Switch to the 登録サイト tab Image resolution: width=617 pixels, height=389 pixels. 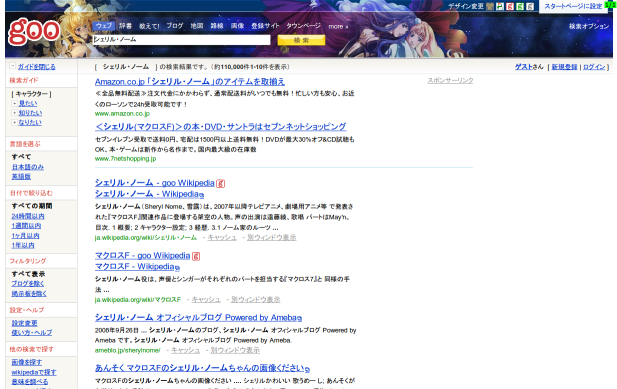coord(265,26)
